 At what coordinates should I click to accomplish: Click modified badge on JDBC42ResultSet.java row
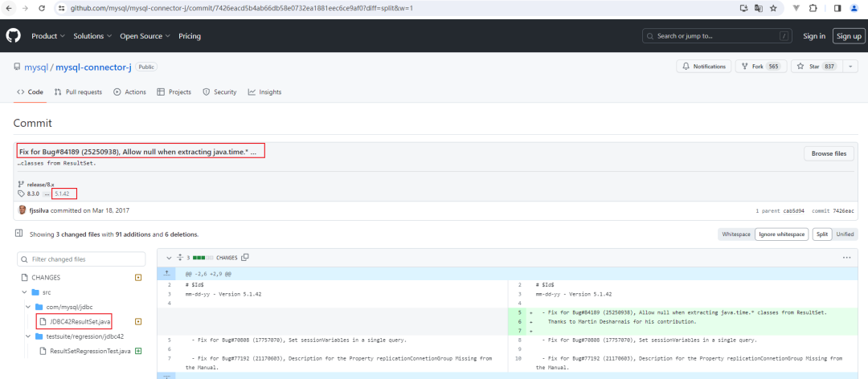[x=138, y=321]
